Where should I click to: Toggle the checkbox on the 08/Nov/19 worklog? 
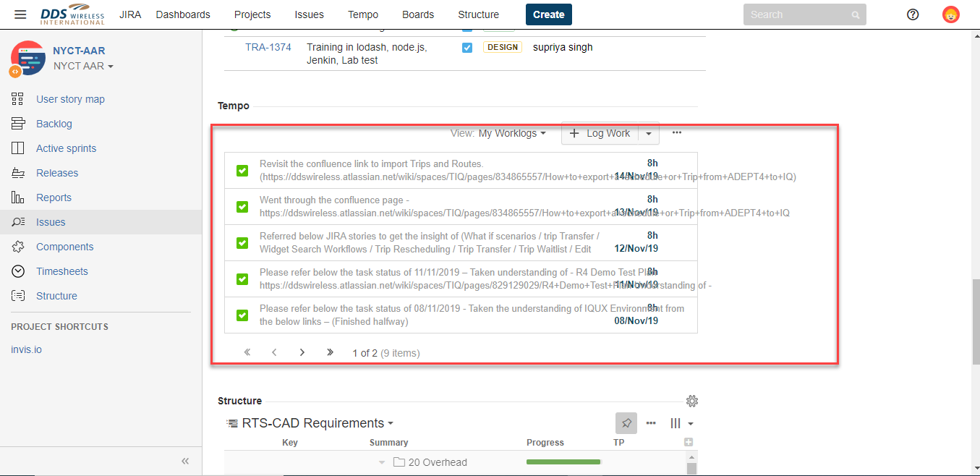click(242, 315)
